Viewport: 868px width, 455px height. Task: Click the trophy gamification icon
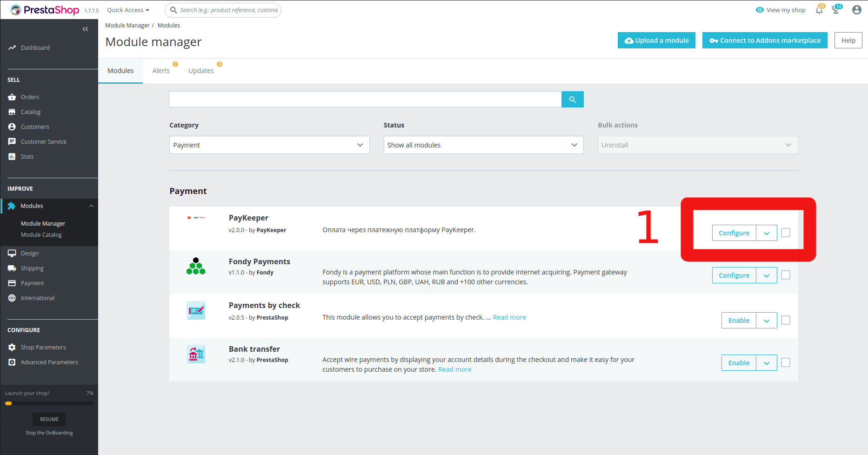(835, 10)
